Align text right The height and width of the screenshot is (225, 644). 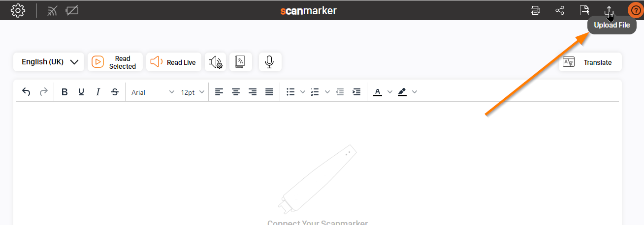[x=253, y=92]
